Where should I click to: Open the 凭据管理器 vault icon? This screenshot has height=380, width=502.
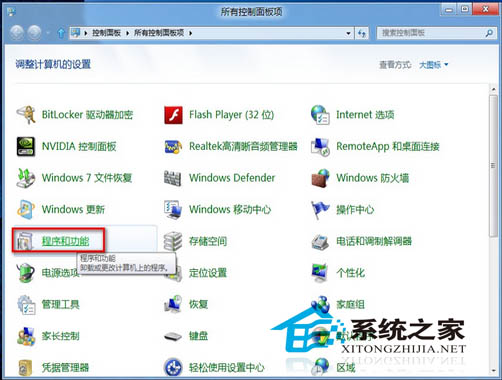click(26, 368)
